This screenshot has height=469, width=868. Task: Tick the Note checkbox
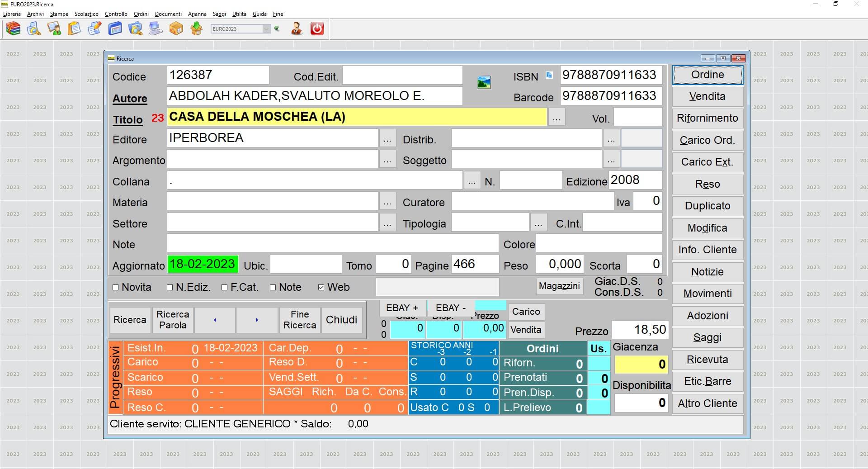273,288
